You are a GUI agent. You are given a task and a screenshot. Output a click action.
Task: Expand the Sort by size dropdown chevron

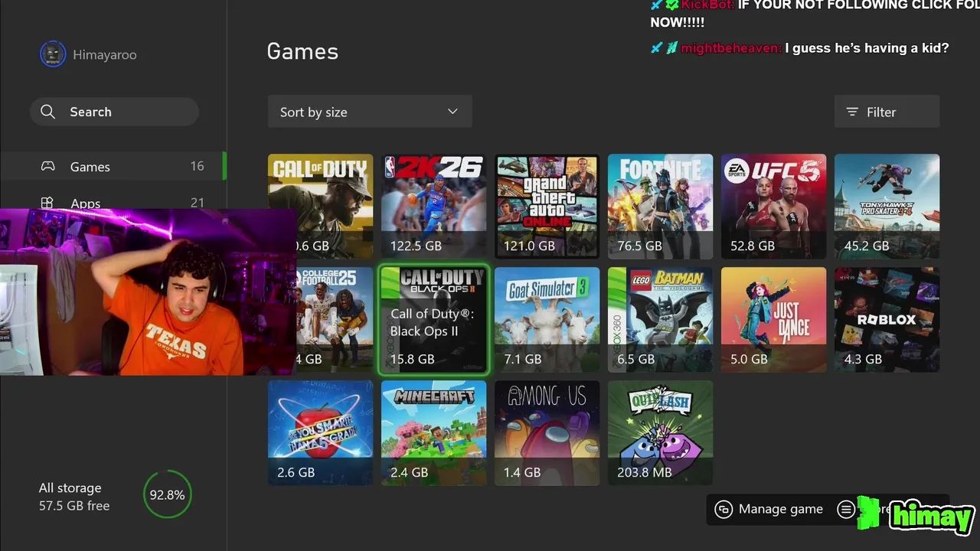point(452,112)
